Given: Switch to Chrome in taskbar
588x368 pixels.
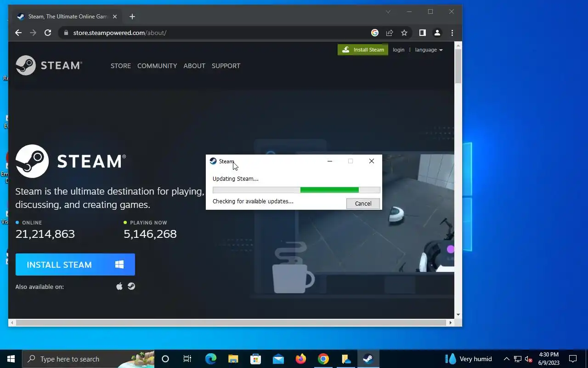Looking at the screenshot, I should point(323,359).
